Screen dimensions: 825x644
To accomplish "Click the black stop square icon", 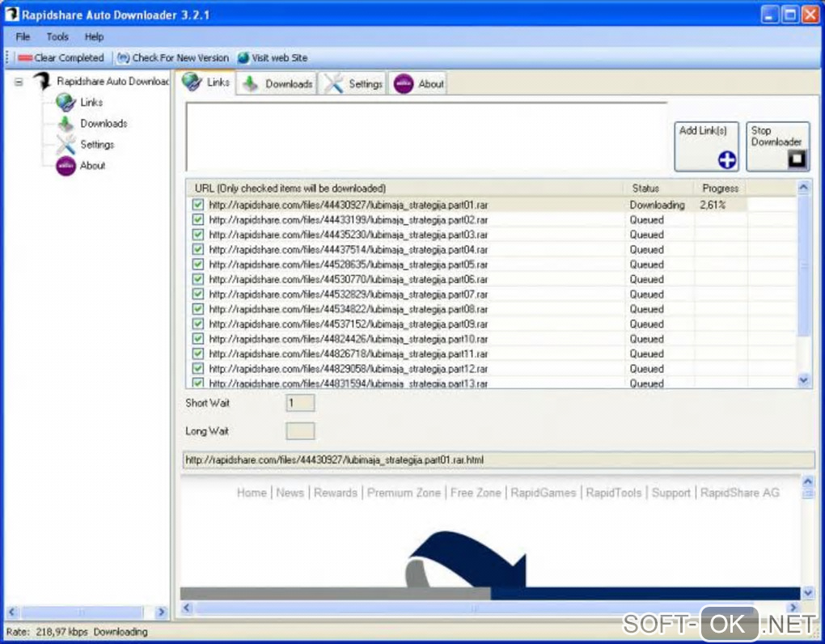I will point(797,159).
